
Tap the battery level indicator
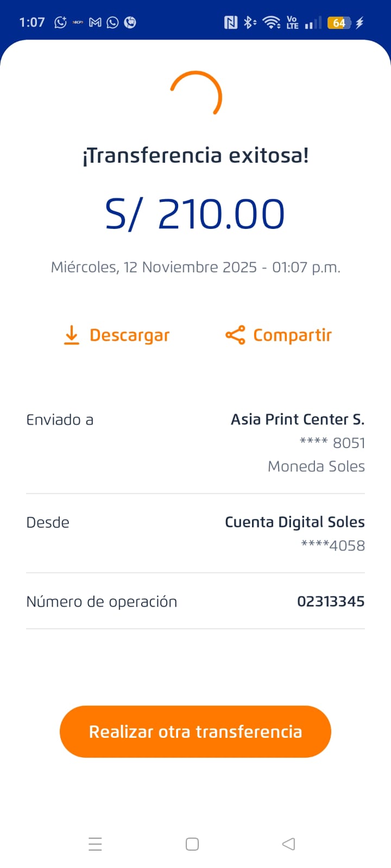pyautogui.click(x=339, y=22)
